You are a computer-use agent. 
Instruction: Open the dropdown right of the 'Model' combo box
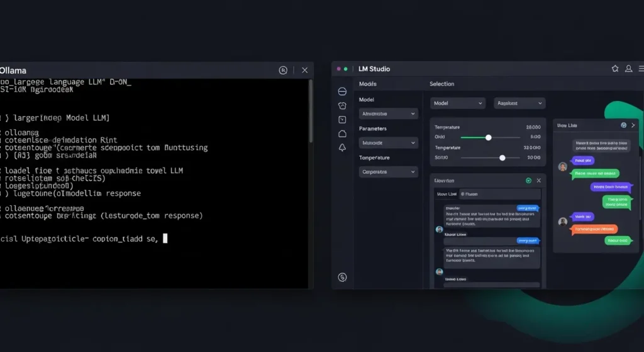(519, 103)
